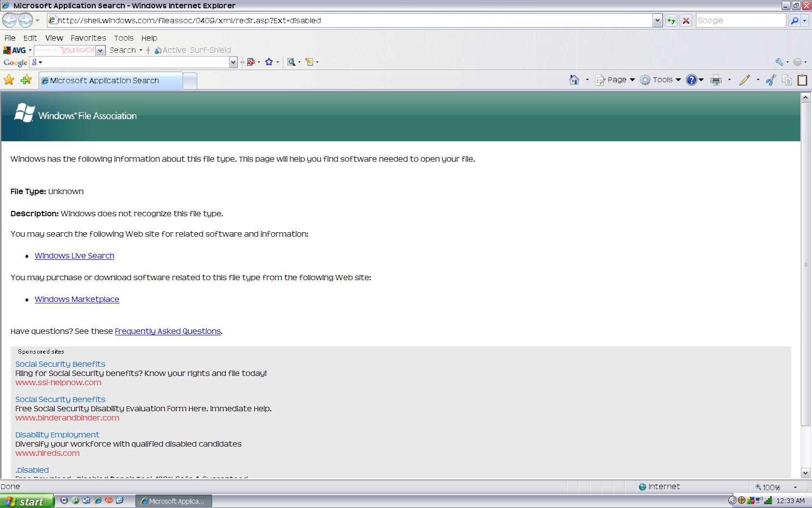Click the 12:33 AM system clock
812x508 pixels.
[790, 501]
